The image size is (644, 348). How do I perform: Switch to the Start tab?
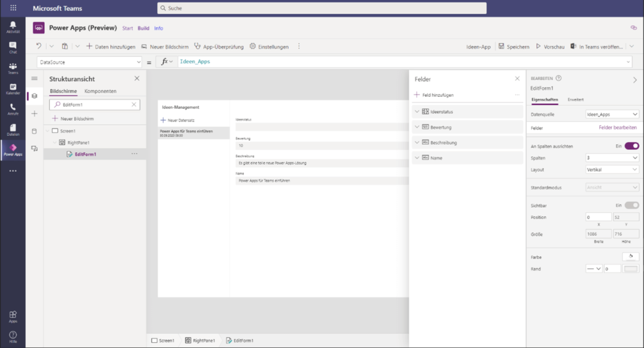127,28
